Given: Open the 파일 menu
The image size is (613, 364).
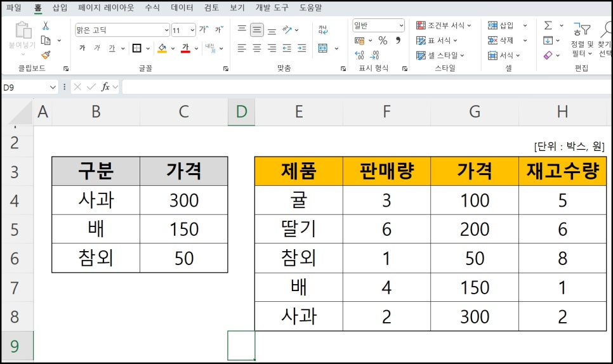Looking at the screenshot, I should tap(14, 8).
